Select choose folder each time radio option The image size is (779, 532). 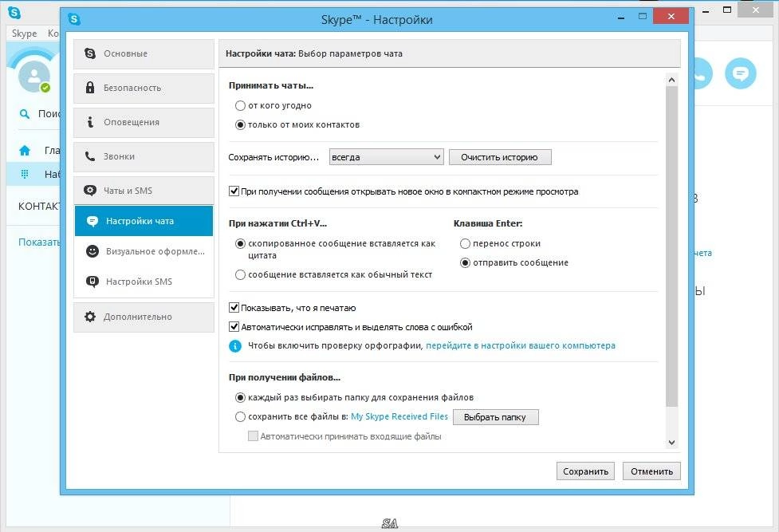click(x=241, y=397)
